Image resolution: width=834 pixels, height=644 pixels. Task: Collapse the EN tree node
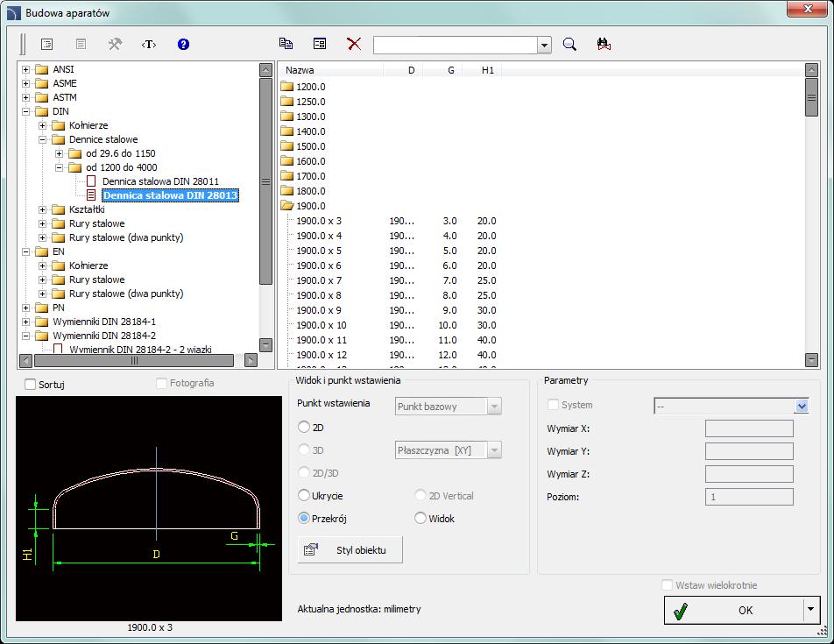pyautogui.click(x=25, y=251)
